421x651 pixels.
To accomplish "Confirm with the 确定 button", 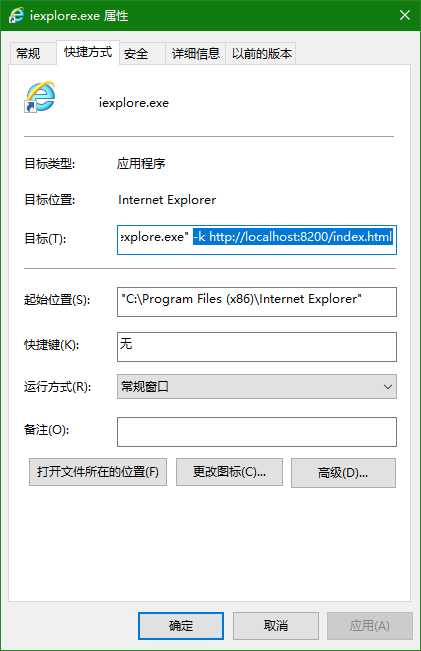I will coord(181,626).
